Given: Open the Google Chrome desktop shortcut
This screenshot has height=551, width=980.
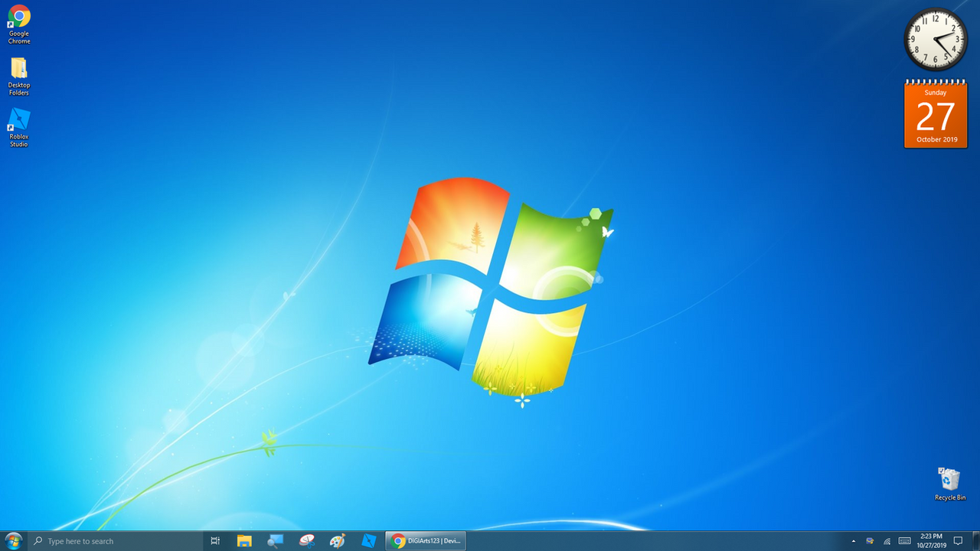Looking at the screenshot, I should [19, 24].
